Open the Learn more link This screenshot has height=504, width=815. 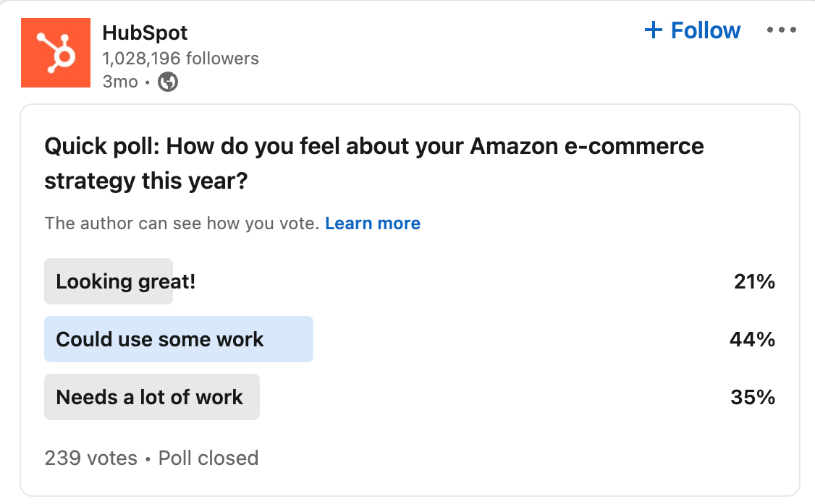[x=373, y=223]
